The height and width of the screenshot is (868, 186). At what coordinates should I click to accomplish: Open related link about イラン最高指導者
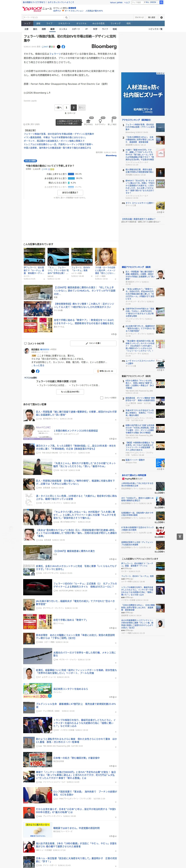(x=55, y=137)
